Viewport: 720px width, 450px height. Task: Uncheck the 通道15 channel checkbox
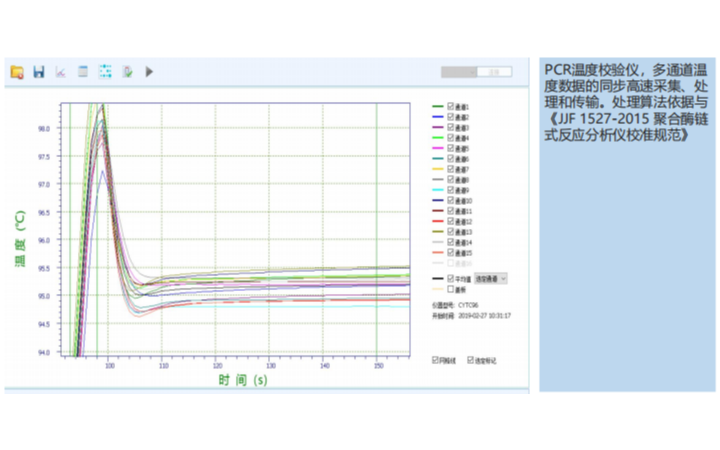[x=450, y=253]
